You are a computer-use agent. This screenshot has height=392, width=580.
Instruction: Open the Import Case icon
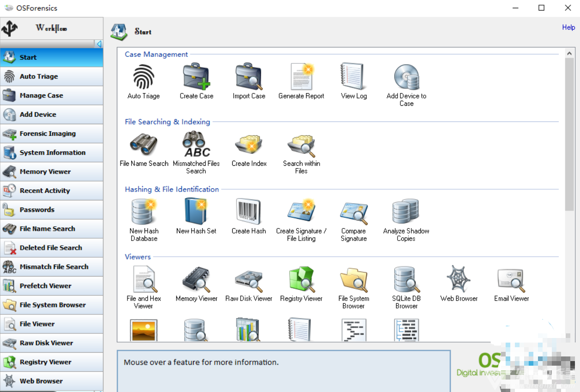click(249, 77)
